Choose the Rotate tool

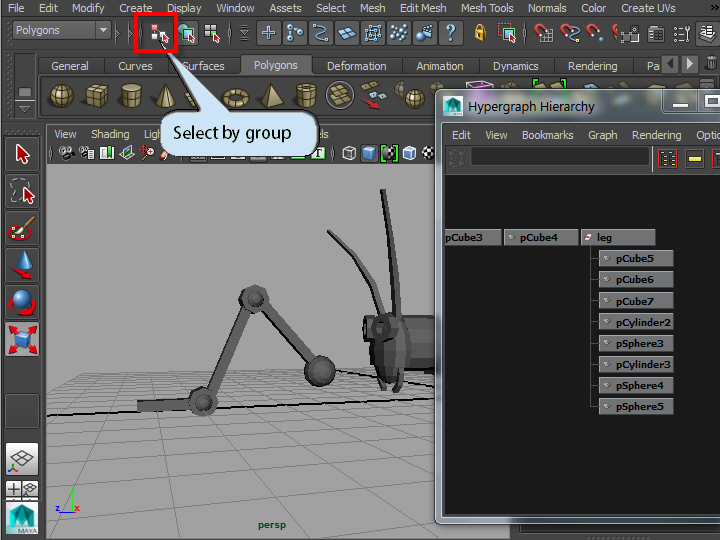pyautogui.click(x=22, y=303)
